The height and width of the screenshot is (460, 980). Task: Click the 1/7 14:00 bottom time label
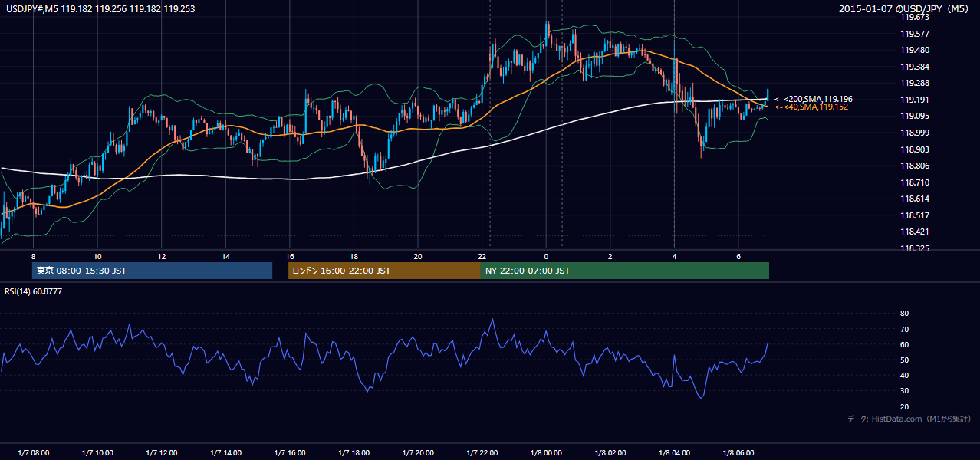(x=225, y=453)
